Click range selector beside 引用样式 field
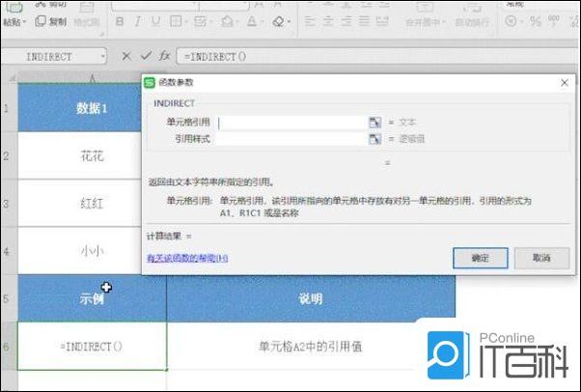This screenshot has width=581, height=392. (375, 139)
